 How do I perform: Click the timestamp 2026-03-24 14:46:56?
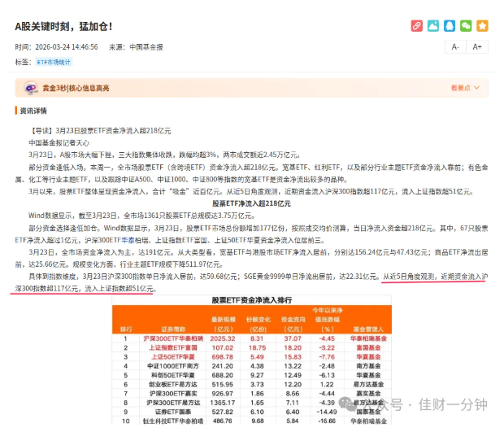click(x=67, y=47)
